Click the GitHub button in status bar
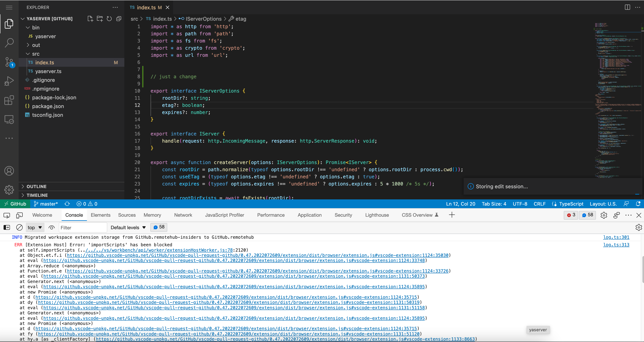 pos(15,204)
